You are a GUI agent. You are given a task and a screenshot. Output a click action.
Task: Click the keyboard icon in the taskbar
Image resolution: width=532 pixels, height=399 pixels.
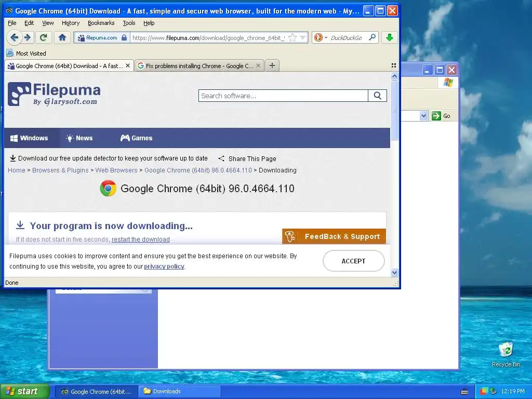(464, 392)
